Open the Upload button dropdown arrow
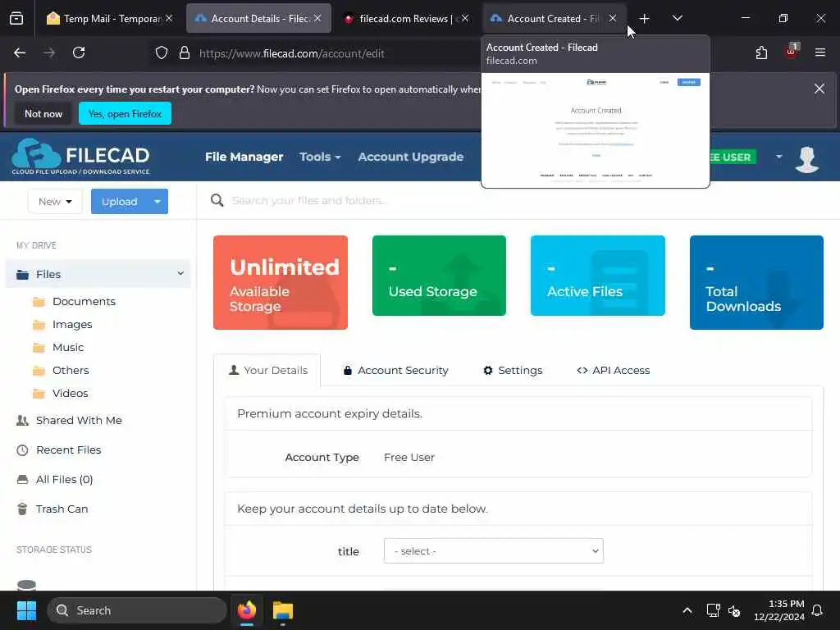Screen dimensions: 840x630 [x=157, y=202]
